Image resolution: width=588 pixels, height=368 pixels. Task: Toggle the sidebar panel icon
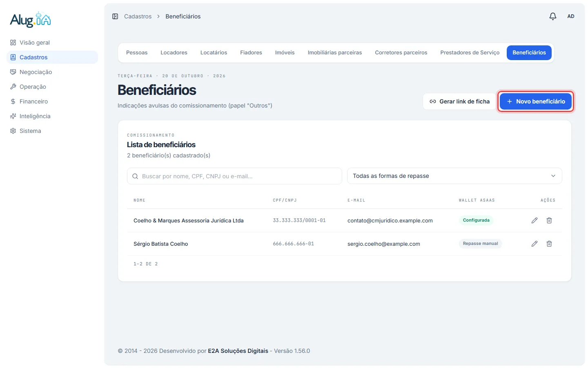click(x=115, y=16)
